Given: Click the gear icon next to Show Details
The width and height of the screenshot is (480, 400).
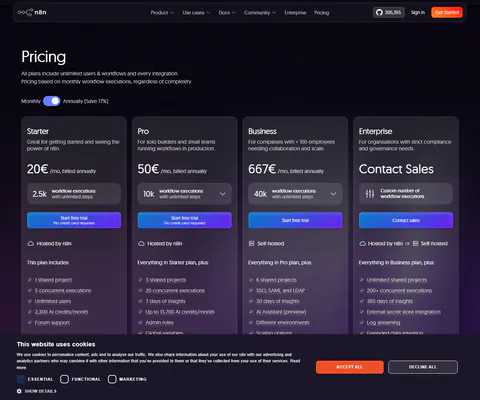Looking at the screenshot, I should (19, 391).
